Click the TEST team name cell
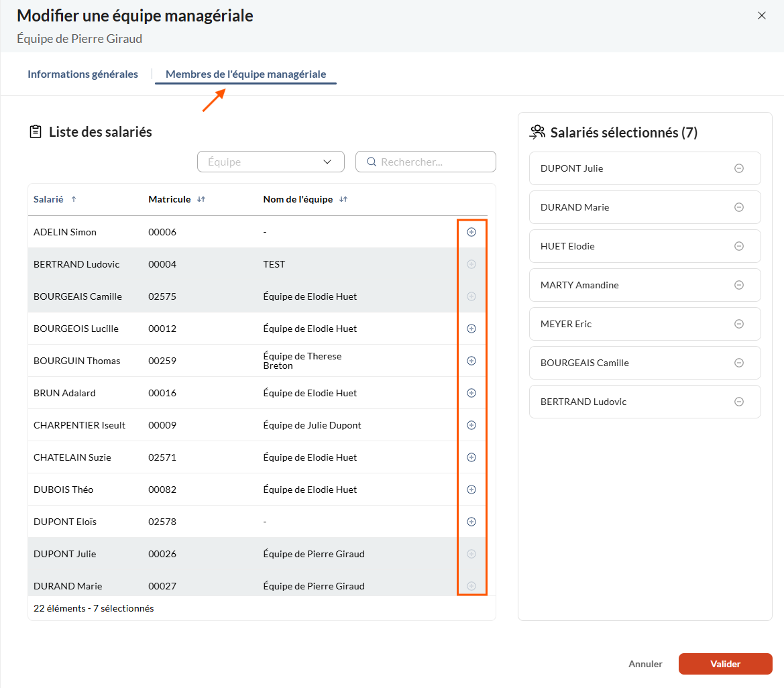The image size is (784, 688). [274, 264]
